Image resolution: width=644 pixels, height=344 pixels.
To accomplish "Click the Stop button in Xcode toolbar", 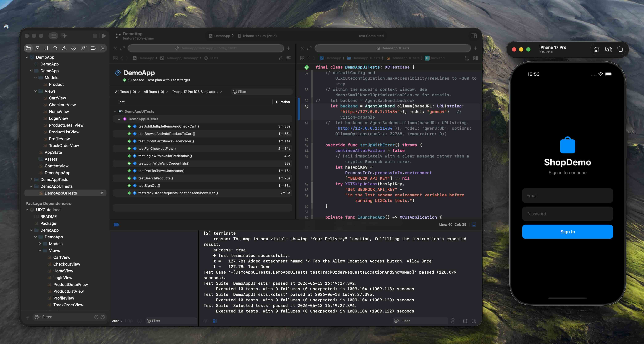I will pyautogui.click(x=95, y=36).
